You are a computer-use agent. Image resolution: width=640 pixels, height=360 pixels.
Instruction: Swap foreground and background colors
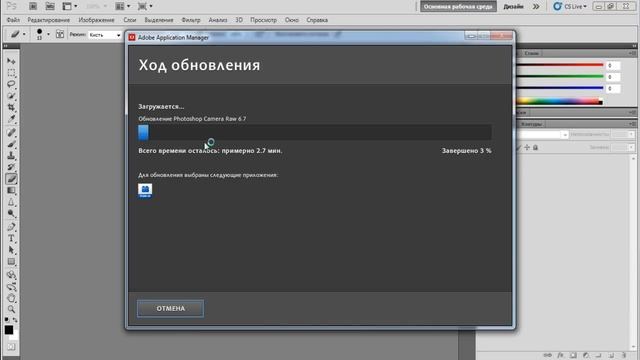[15, 320]
